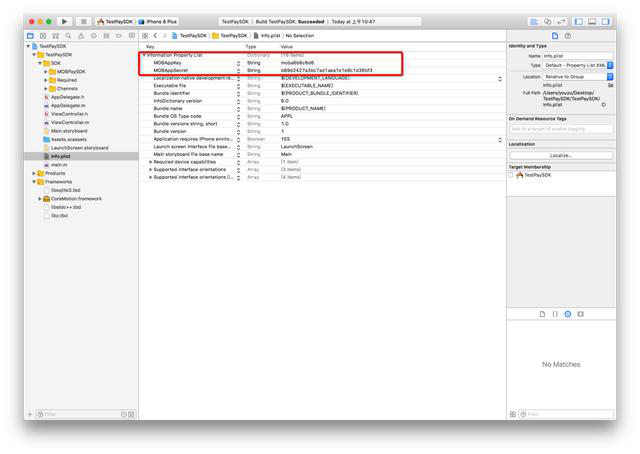
Task: Select main.m file in navigator
Action: 59,165
